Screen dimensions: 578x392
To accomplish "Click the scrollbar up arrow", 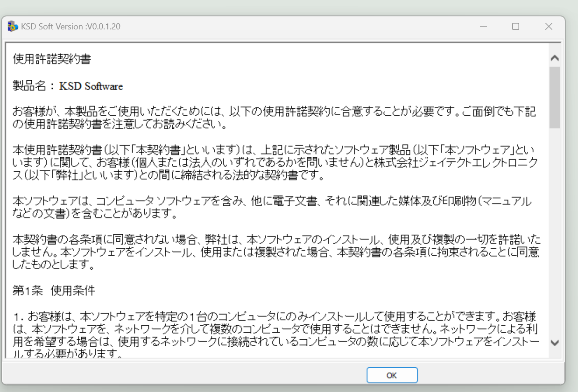I will point(555,59).
